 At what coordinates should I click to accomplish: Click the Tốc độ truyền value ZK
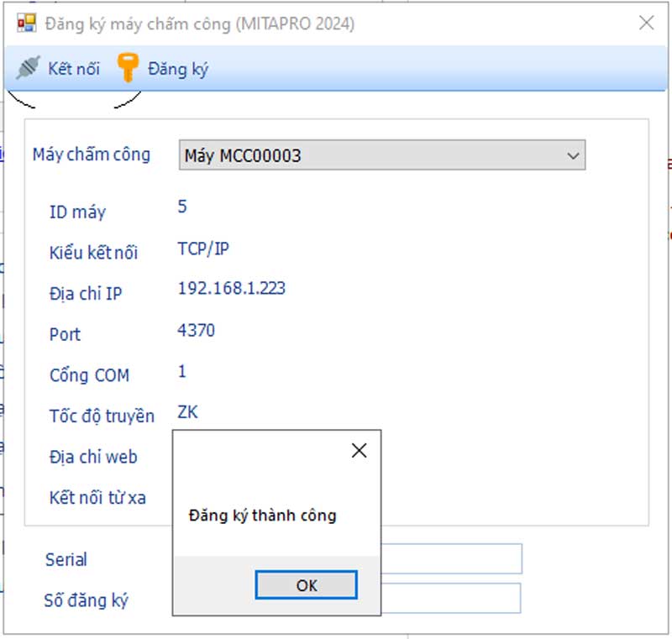click(x=188, y=411)
